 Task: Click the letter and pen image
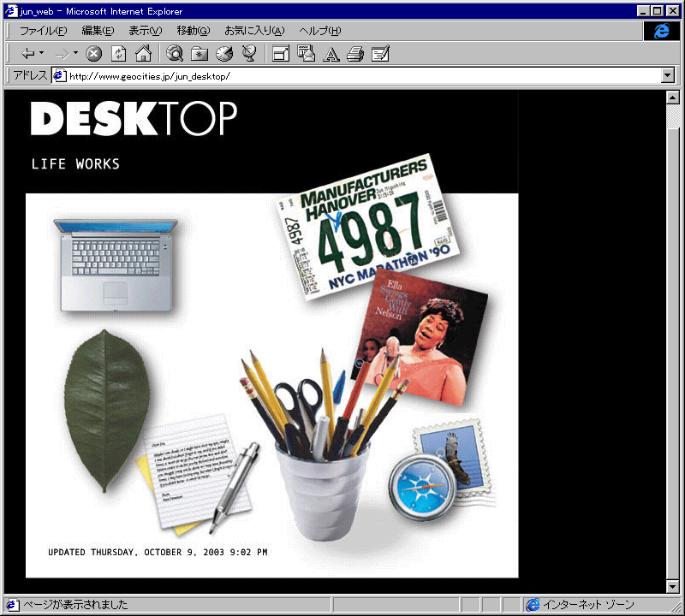point(199,474)
